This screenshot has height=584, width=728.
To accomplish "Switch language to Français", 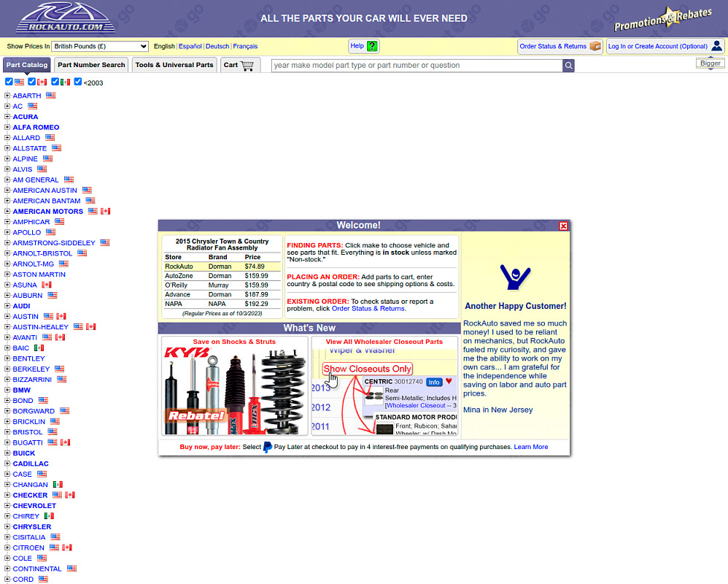I will point(245,47).
